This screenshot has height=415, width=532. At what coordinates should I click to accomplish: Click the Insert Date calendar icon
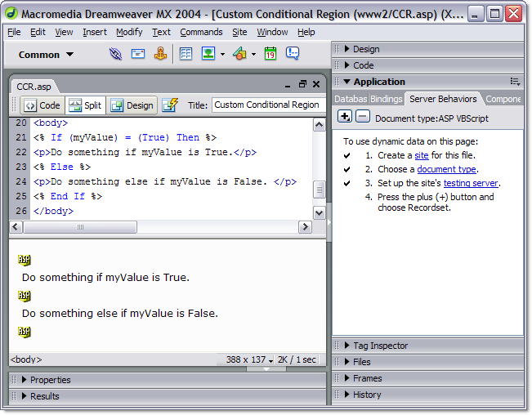(270, 54)
